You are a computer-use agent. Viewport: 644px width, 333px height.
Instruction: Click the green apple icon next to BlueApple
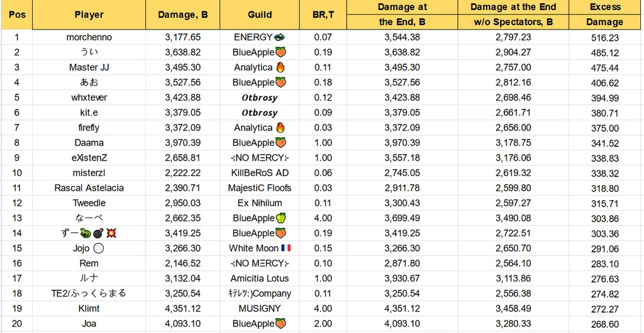click(x=280, y=218)
